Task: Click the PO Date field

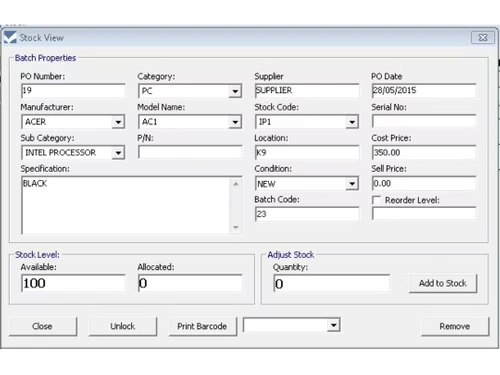Action: pyautogui.click(x=424, y=91)
